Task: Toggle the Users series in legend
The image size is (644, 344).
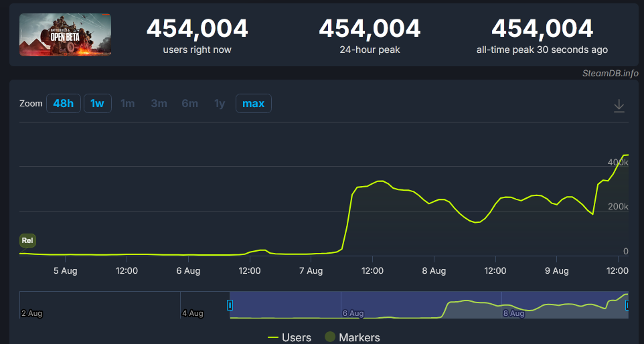Action: [289, 337]
